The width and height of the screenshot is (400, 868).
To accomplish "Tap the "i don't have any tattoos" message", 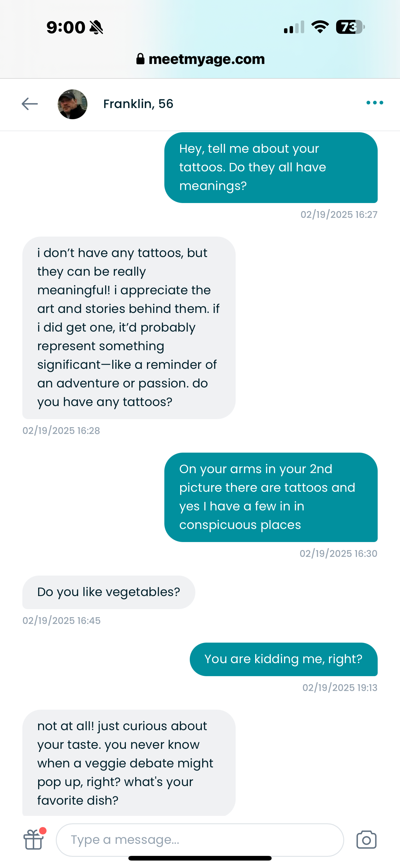I will coord(129,328).
